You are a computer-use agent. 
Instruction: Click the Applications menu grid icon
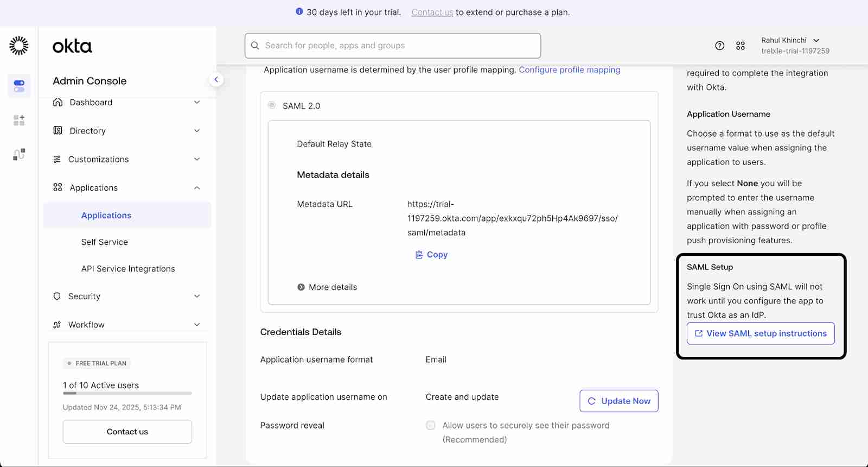(x=58, y=187)
